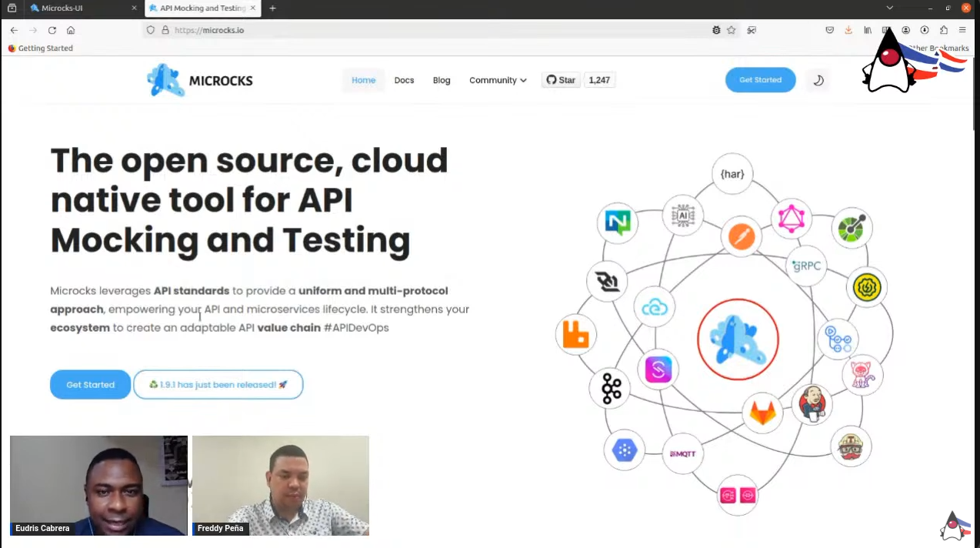Click the {har} icon in the diagram
This screenshot has width=980, height=548.
tap(732, 174)
